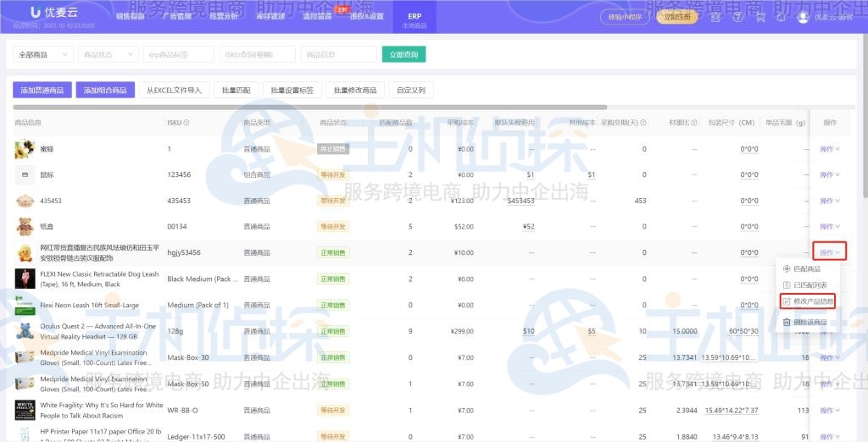Click the ISKU search input field
The width and height of the screenshot is (868, 442).
[257, 54]
